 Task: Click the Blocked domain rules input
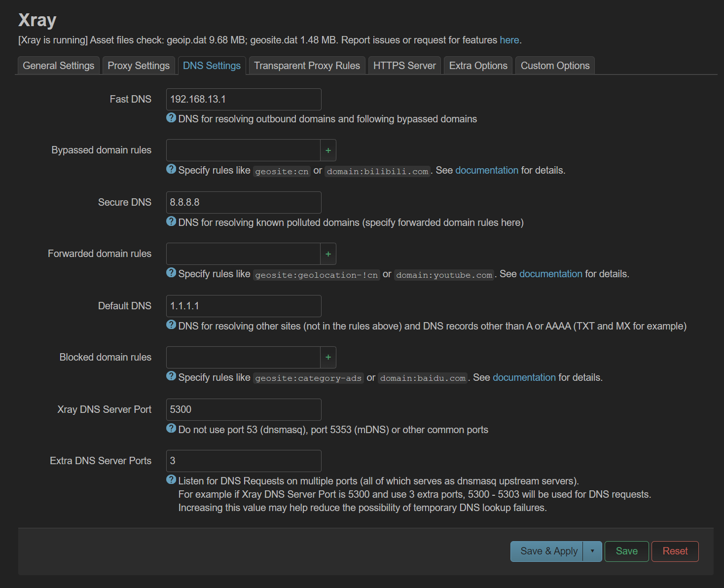tap(244, 358)
